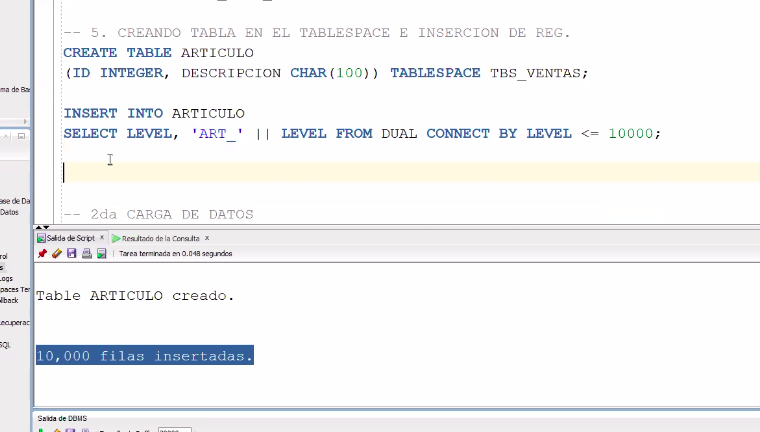The width and height of the screenshot is (760, 432).
Task: Click the CREATE TABLE ARTICULO line in editor
Action: [158, 52]
